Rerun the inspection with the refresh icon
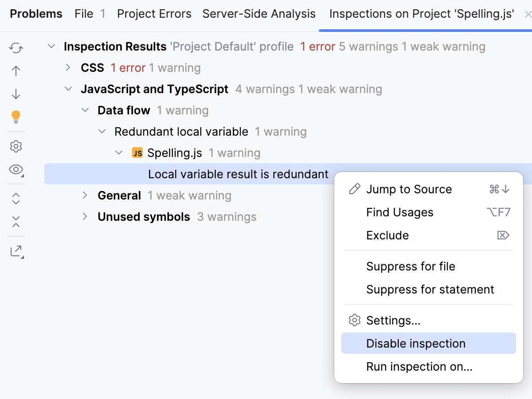Screen dimensions: 532x399 pyautogui.click(x=16, y=48)
